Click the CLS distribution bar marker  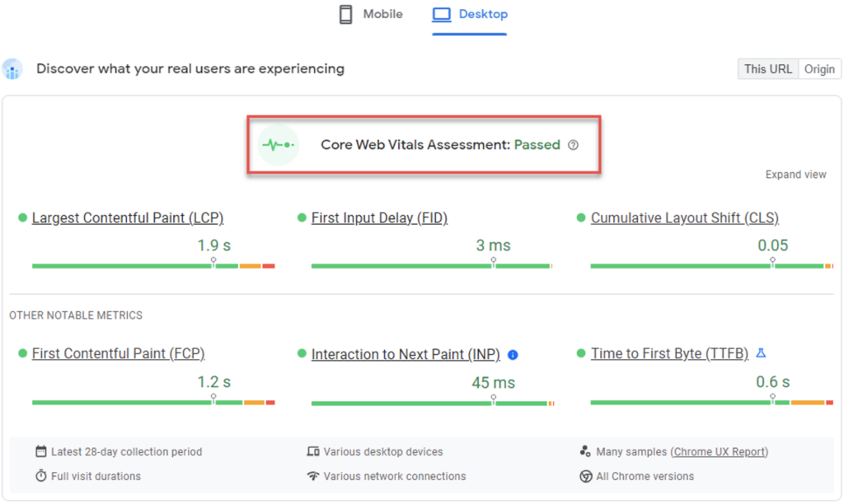pos(772,261)
